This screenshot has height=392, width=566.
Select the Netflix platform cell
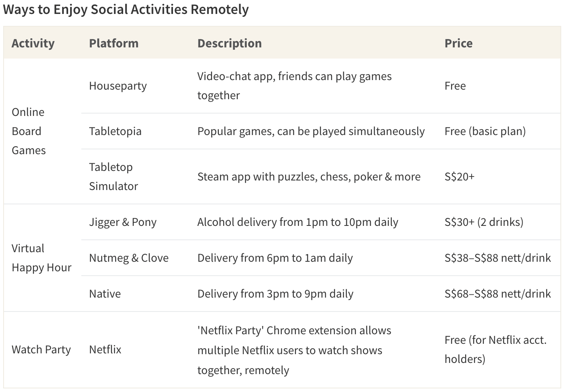[105, 349]
